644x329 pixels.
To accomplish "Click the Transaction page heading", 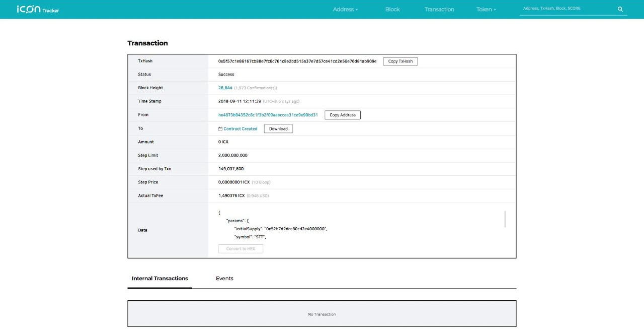I will coord(147,43).
